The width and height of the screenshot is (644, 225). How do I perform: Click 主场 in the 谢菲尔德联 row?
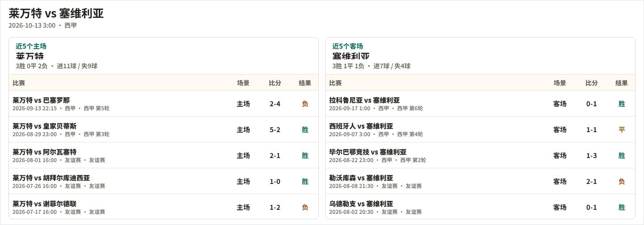(x=243, y=207)
